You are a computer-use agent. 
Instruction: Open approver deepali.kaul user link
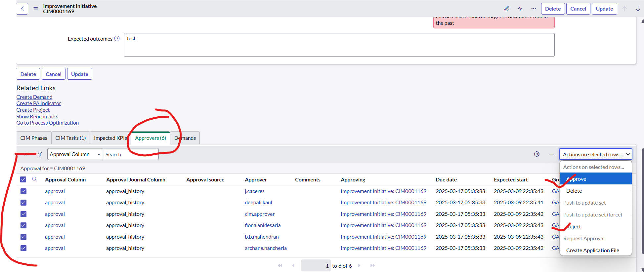tap(258, 202)
